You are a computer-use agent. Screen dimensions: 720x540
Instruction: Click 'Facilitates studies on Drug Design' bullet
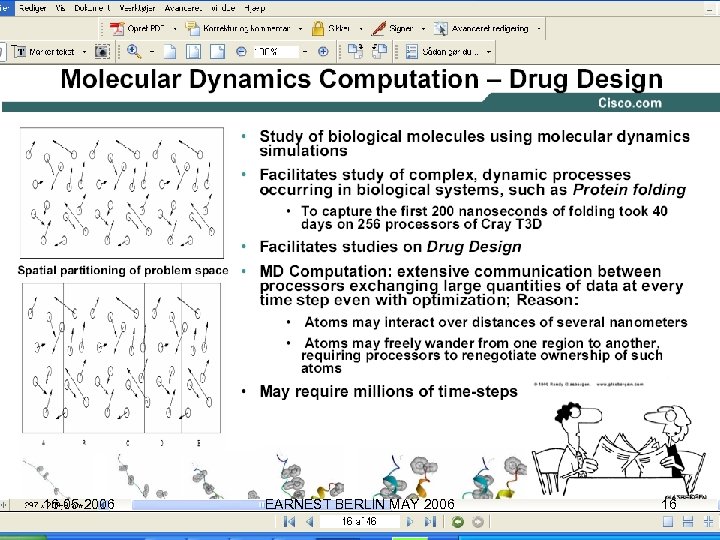click(390, 247)
